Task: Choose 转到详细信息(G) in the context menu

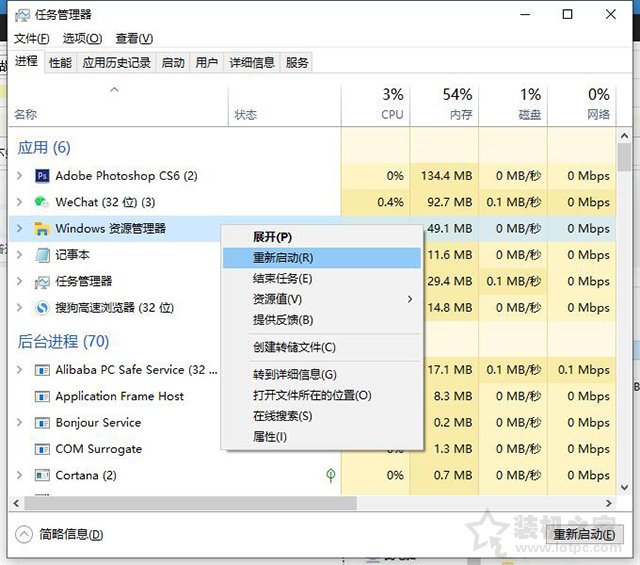Action: click(x=322, y=374)
